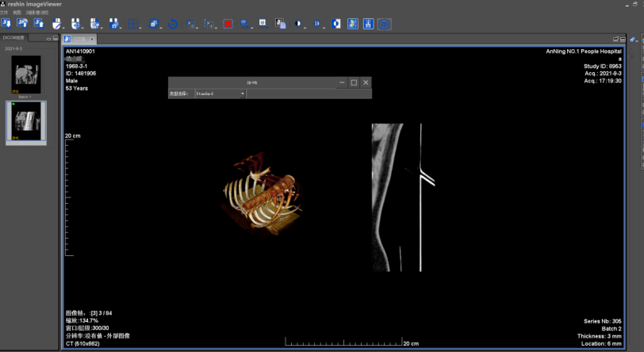
Task: Click the red X delete annotation icon
Action: (228, 24)
